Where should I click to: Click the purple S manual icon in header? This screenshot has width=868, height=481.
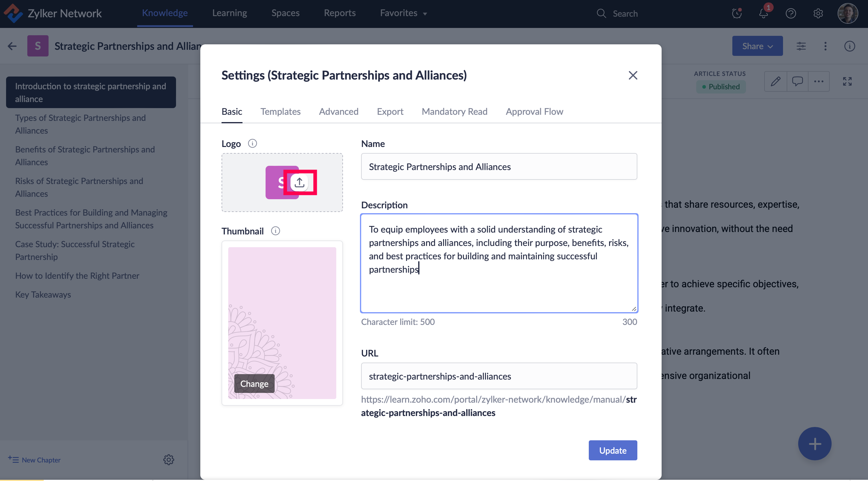38,46
